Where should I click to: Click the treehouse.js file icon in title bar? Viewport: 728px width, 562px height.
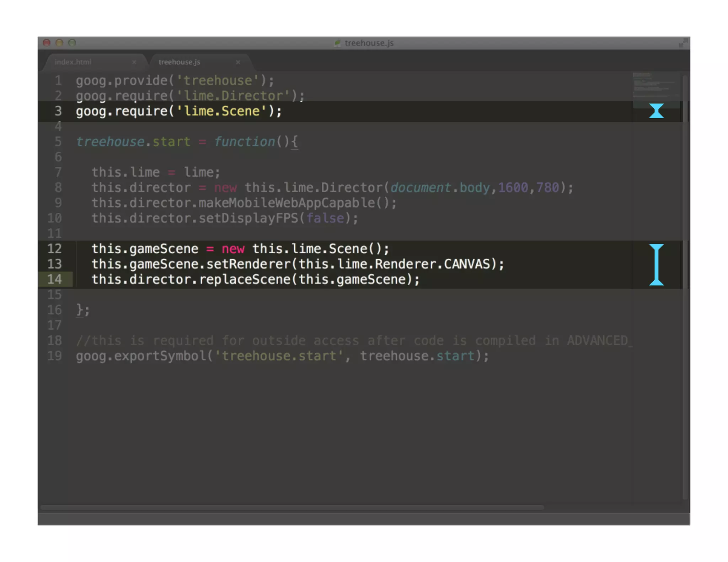pyautogui.click(x=337, y=43)
